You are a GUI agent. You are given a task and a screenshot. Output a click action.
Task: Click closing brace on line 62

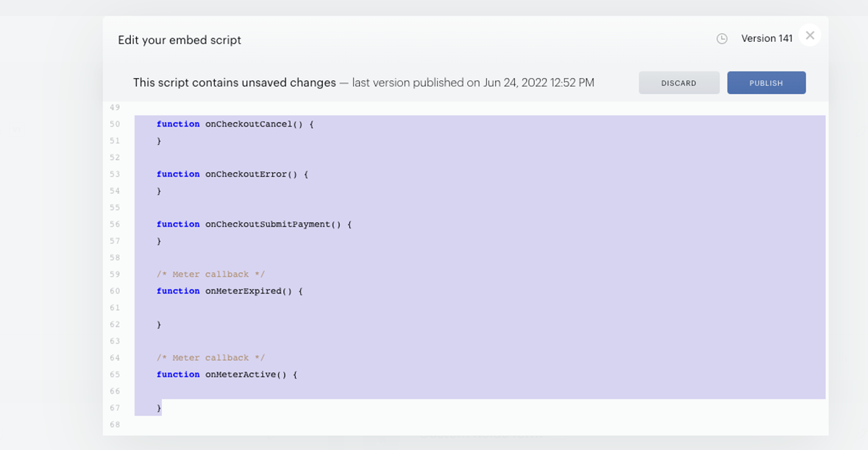[x=159, y=324]
